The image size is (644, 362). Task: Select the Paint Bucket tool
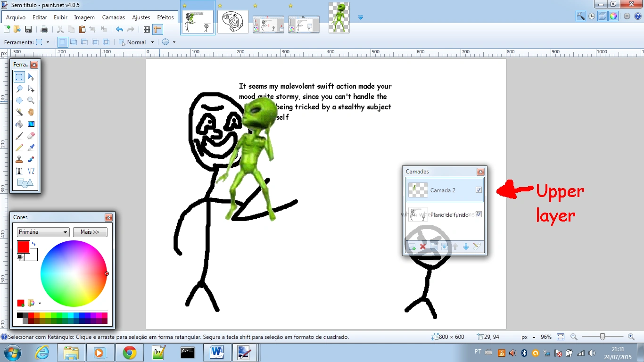[x=19, y=124]
